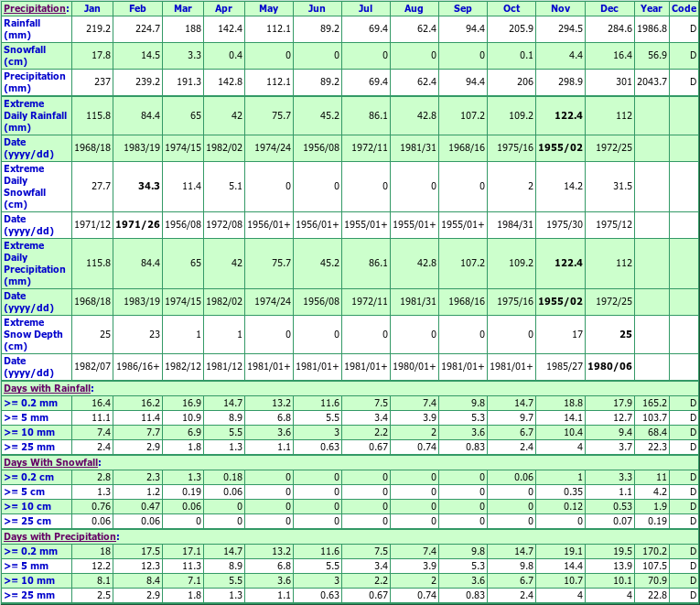Select the Year column header
Screen dimensions: 700x605
coord(652,8)
